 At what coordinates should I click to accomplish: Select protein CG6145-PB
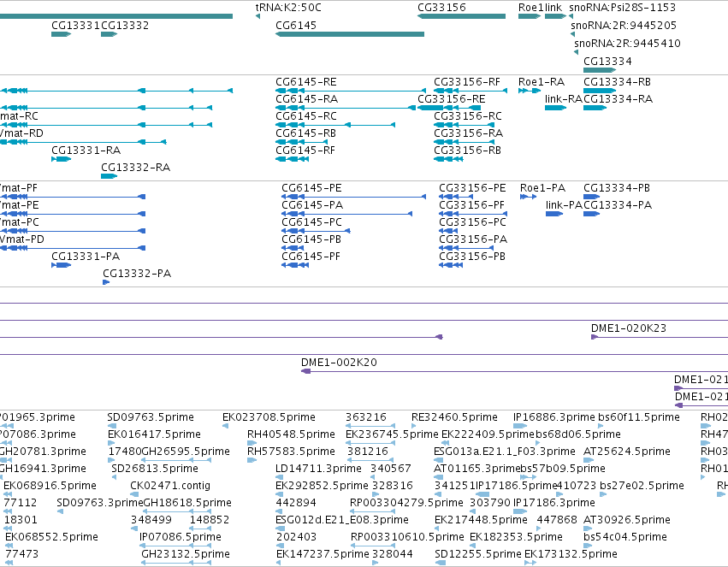pyautogui.click(x=311, y=239)
